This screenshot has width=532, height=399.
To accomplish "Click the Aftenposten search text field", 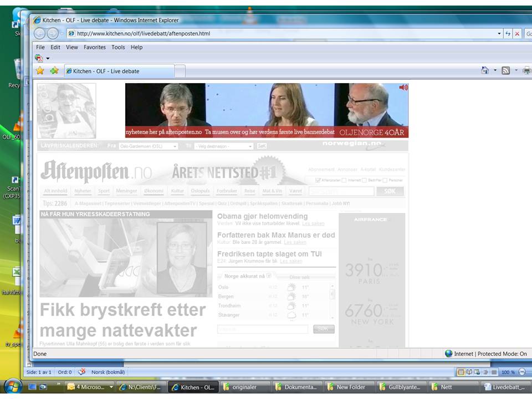I will (x=341, y=191).
